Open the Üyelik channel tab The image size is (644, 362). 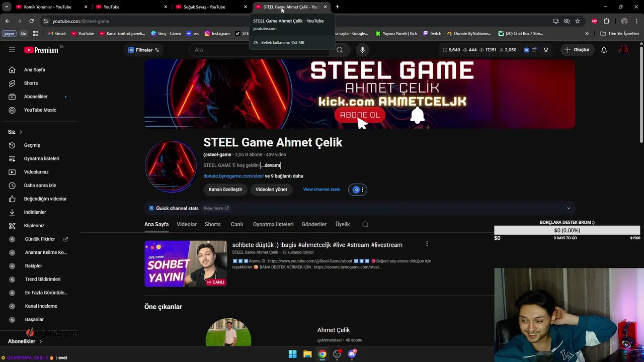point(343,224)
